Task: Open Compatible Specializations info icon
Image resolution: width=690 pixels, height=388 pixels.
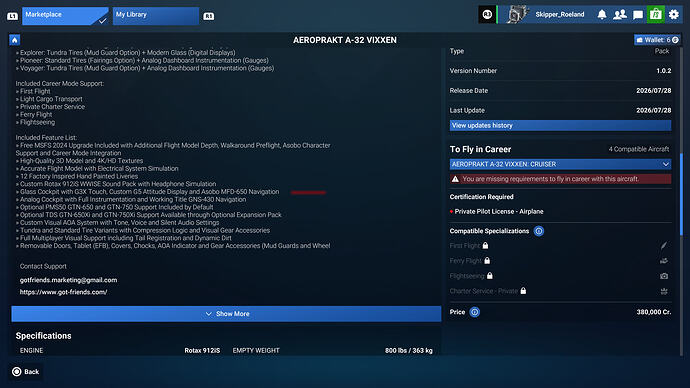Action: (x=539, y=231)
